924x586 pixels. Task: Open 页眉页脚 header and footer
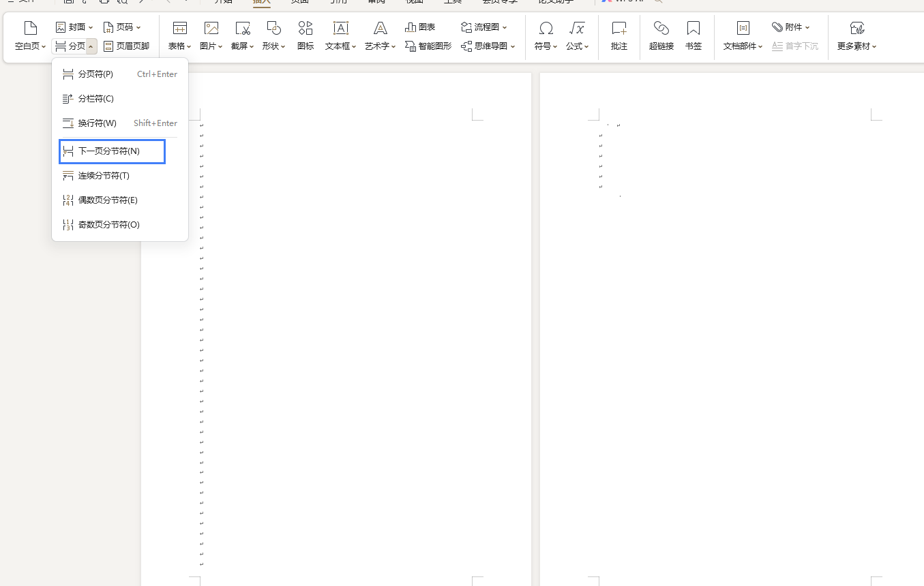(126, 46)
